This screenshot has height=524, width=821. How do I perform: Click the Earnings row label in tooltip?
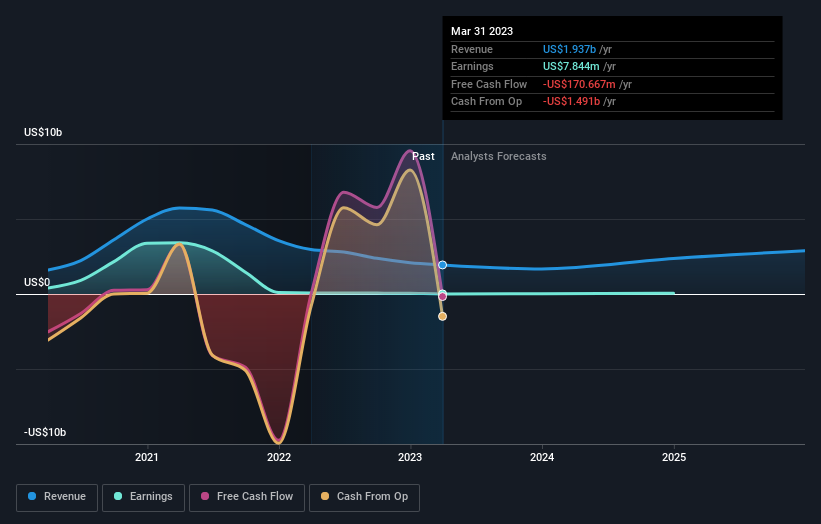coord(472,66)
